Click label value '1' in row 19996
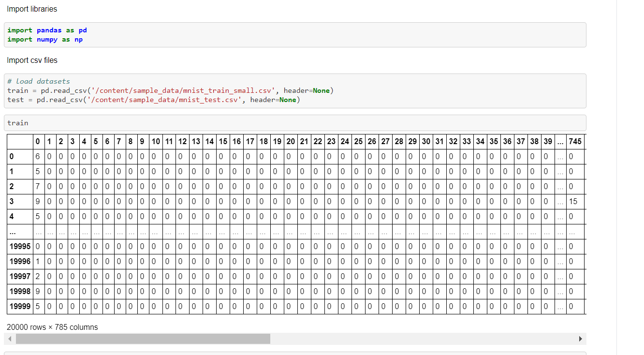Screen dimensions: 644x355 click(38, 262)
